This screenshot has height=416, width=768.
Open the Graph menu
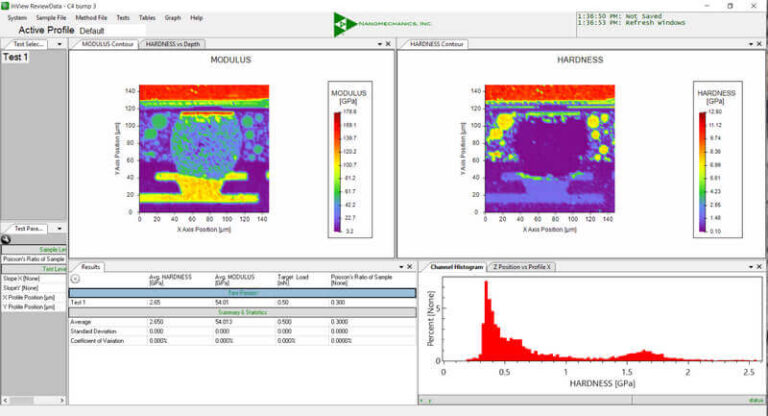click(x=173, y=17)
